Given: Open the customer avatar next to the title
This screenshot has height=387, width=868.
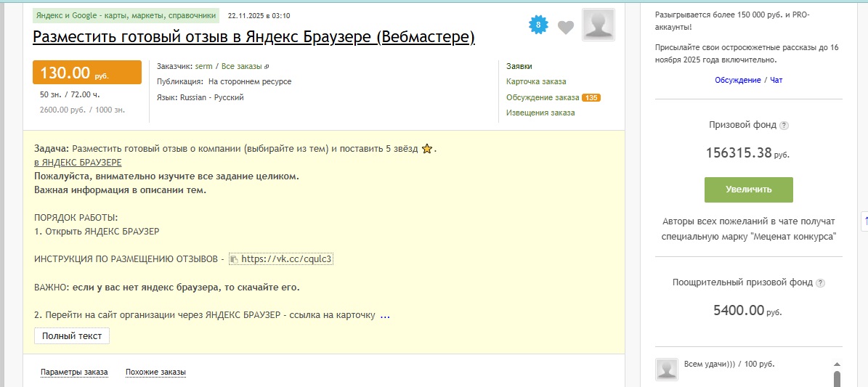Looking at the screenshot, I should tap(598, 25).
